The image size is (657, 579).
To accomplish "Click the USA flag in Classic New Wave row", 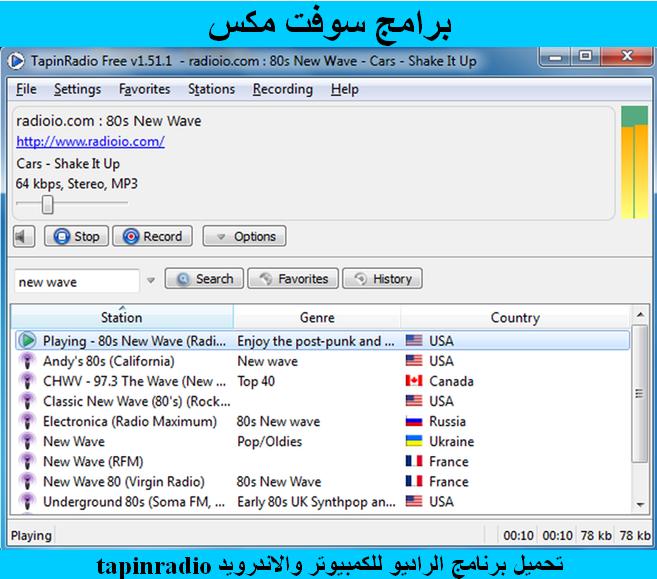I will tap(414, 401).
